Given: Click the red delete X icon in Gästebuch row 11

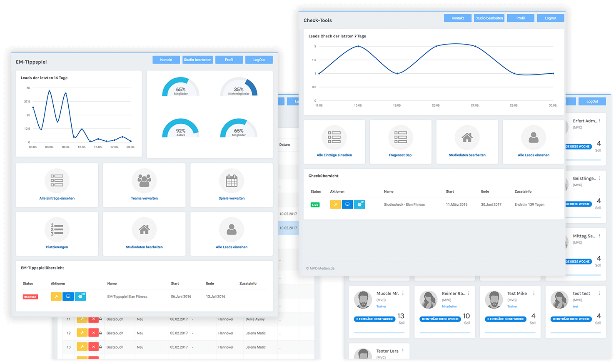Looking at the screenshot, I should [x=93, y=319].
